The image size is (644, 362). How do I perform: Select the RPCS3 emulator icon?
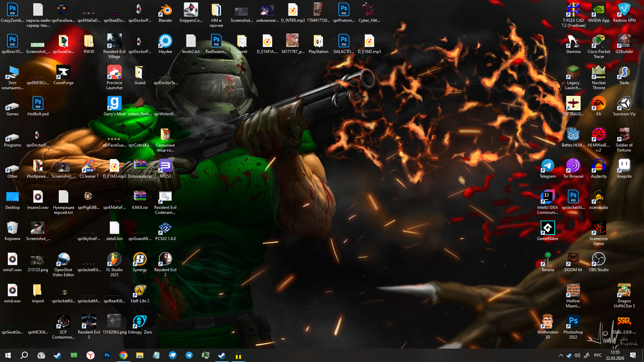pos(165,166)
